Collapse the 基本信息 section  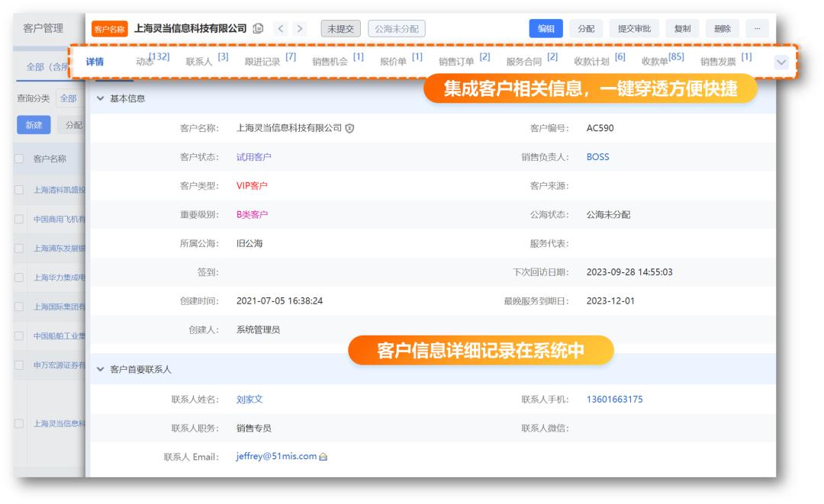point(100,98)
